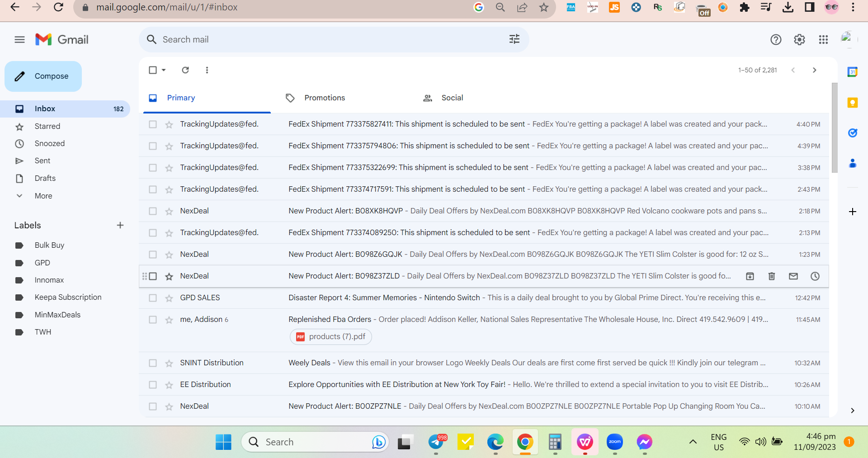
Task: Open Calculator from the taskbar
Action: tap(555, 442)
